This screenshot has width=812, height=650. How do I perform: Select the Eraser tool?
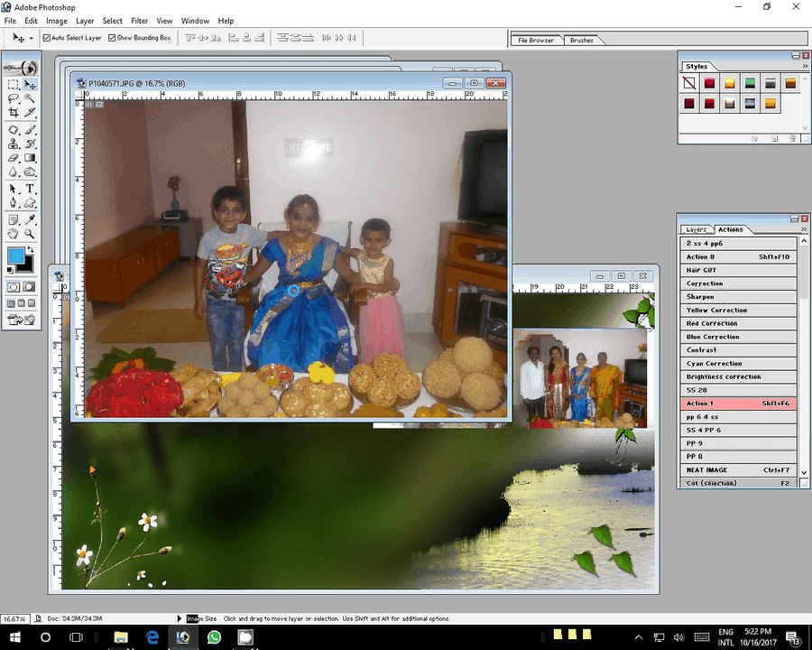(x=14, y=158)
